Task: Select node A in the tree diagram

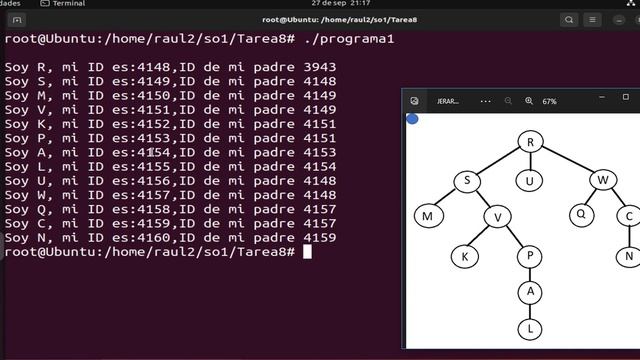Action: coord(530,292)
